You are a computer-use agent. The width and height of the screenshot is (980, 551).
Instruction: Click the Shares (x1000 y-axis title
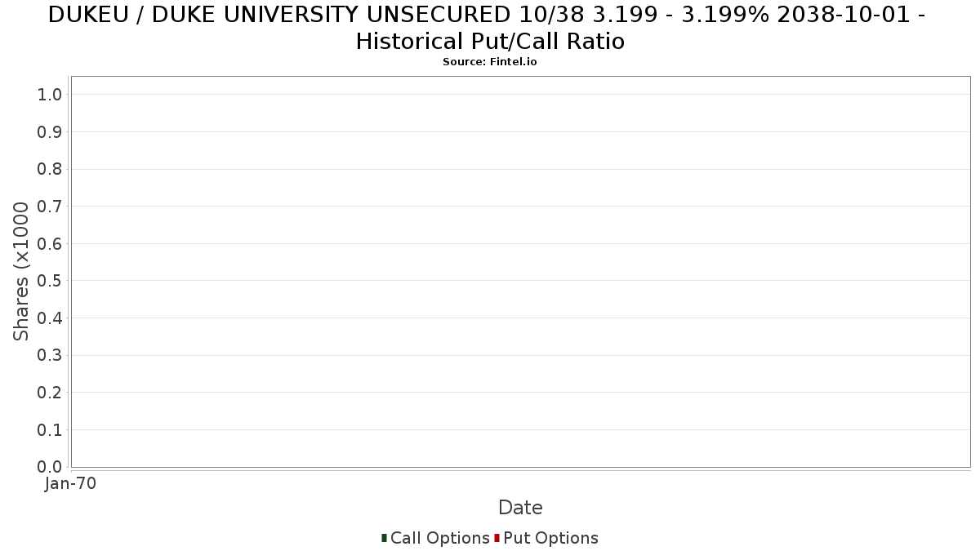pos(21,271)
